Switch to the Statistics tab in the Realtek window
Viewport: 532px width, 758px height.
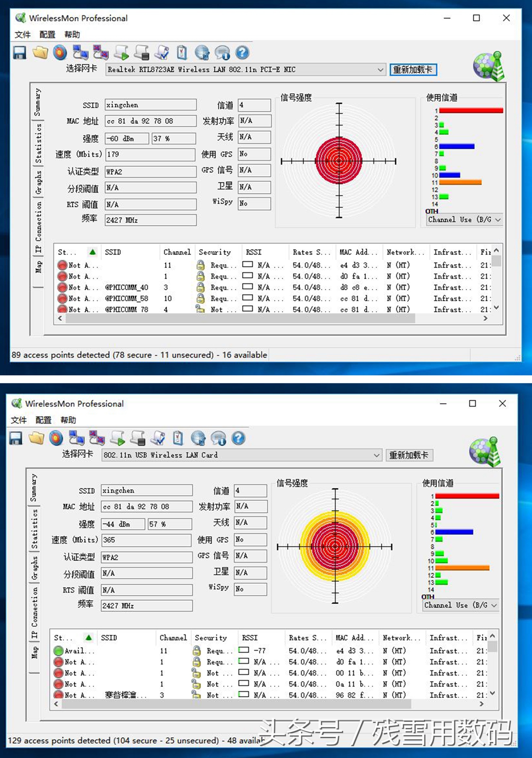click(38, 144)
